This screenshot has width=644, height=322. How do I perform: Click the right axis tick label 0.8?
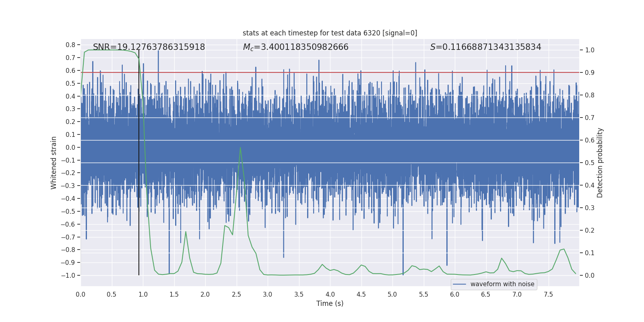tap(590, 95)
